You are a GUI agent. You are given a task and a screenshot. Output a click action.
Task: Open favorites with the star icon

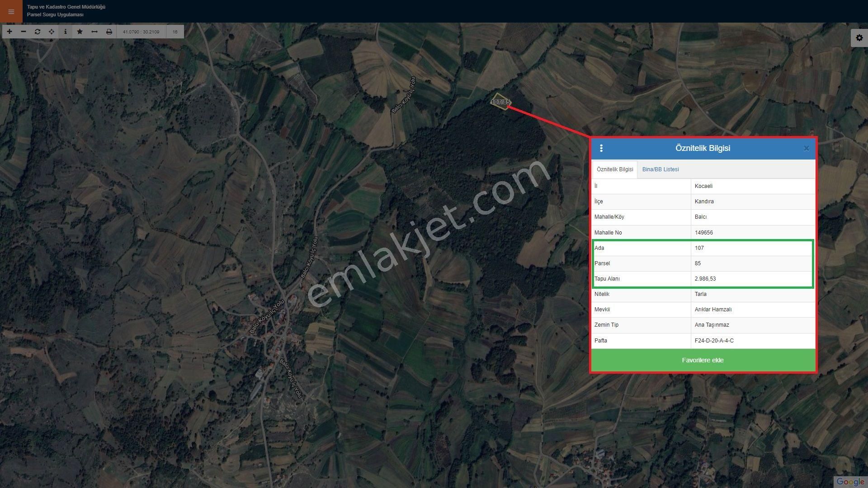point(80,32)
